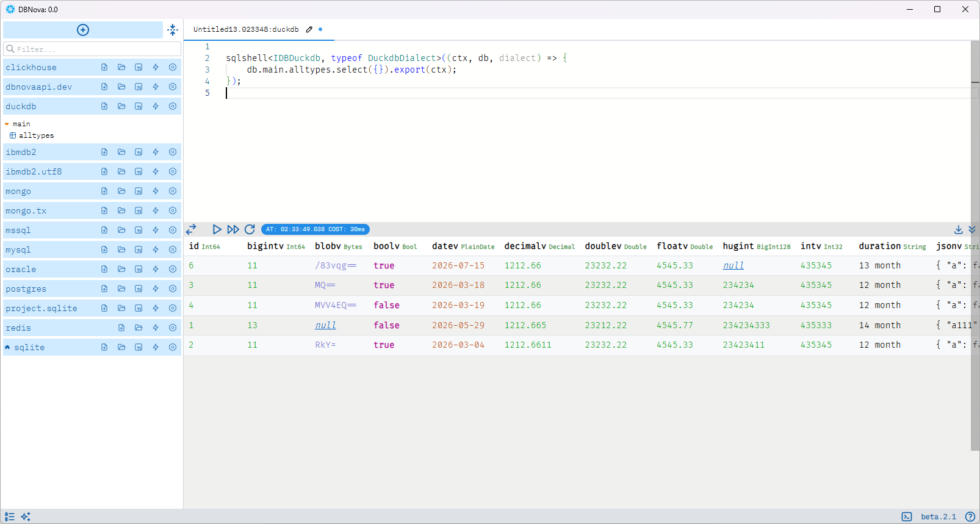The image size is (980, 524).
Task: Select the alltypes table in the tree
Action: pyautogui.click(x=36, y=135)
